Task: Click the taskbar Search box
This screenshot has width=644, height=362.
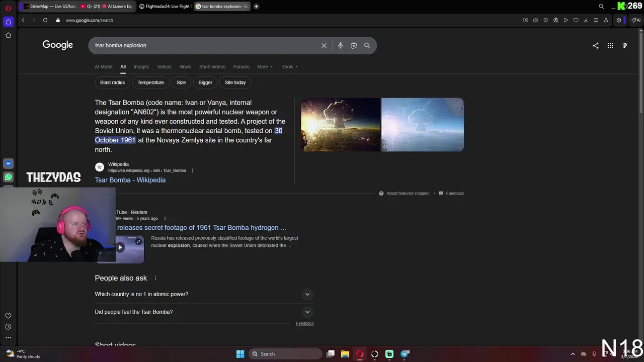Action: pos(285,354)
